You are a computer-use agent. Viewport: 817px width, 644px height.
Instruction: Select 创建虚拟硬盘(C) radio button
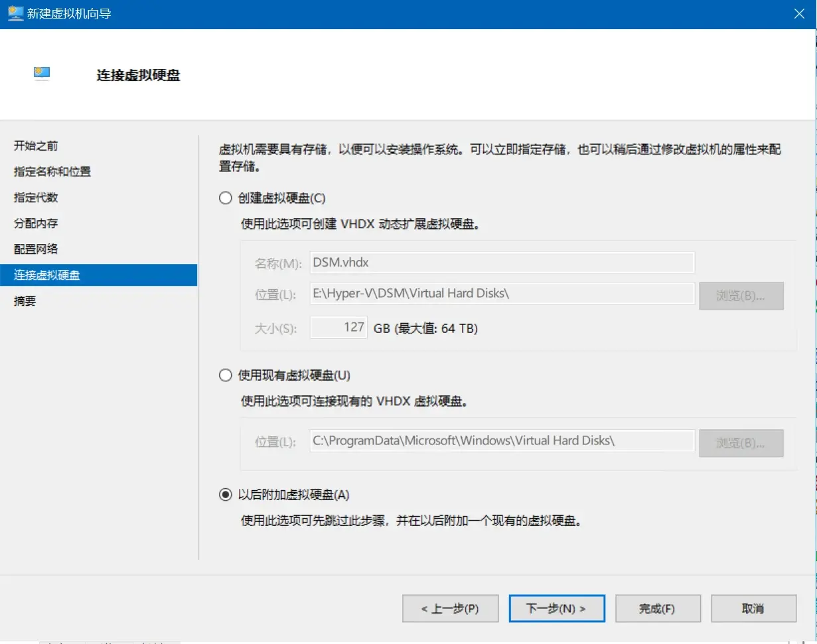(226, 198)
